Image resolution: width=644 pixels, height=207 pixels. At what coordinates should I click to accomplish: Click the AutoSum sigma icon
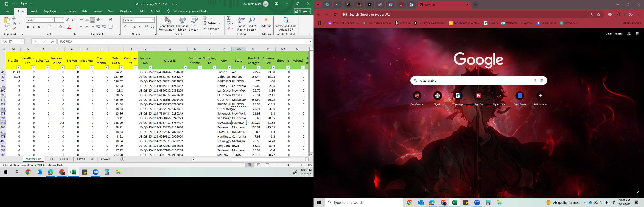click(229, 18)
